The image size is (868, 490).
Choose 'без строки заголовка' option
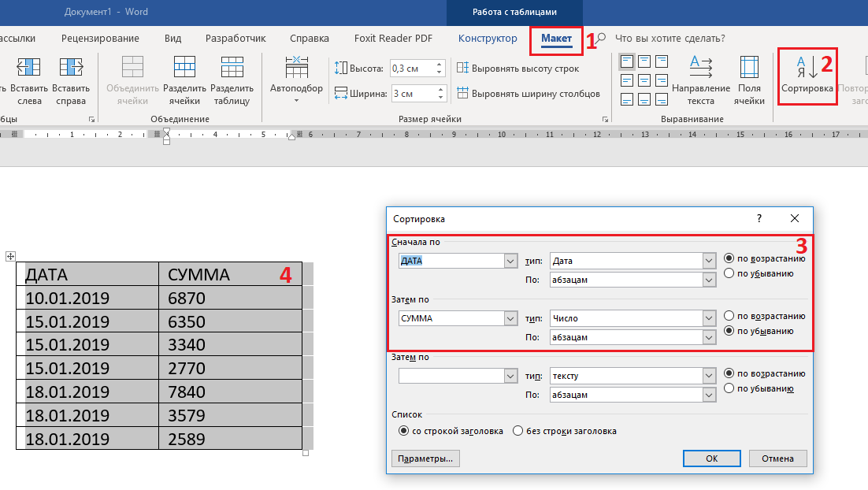(x=517, y=431)
